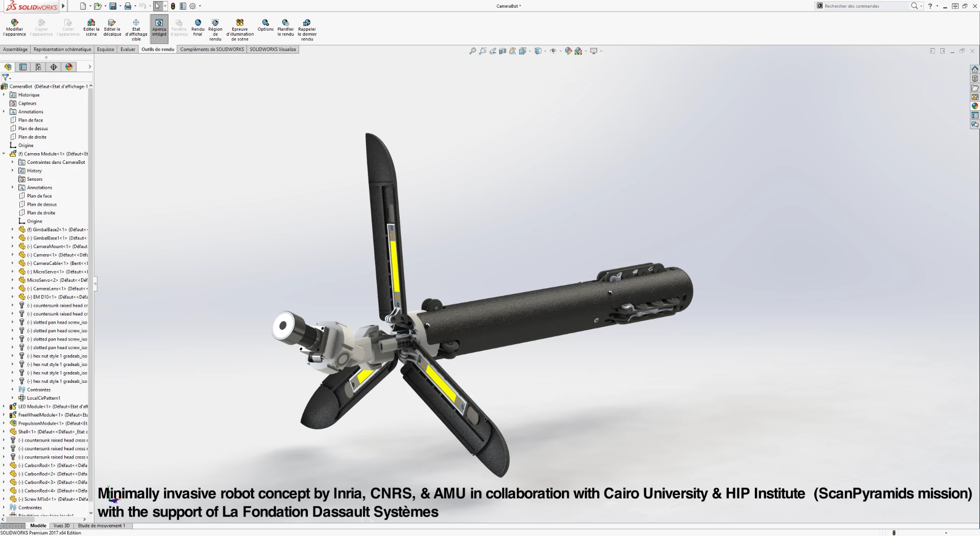Viewport: 980px width, 536px height.
Task: Click the rebuild traffic light icon
Action: (x=173, y=6)
